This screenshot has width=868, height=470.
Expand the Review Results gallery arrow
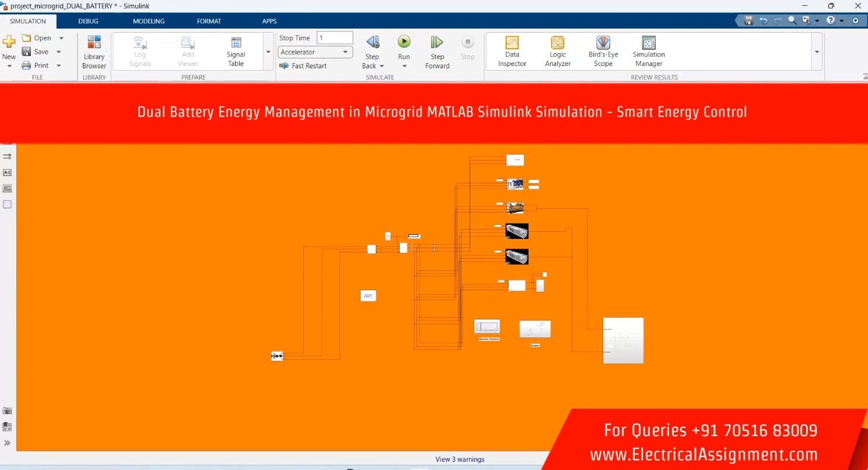[x=817, y=52]
